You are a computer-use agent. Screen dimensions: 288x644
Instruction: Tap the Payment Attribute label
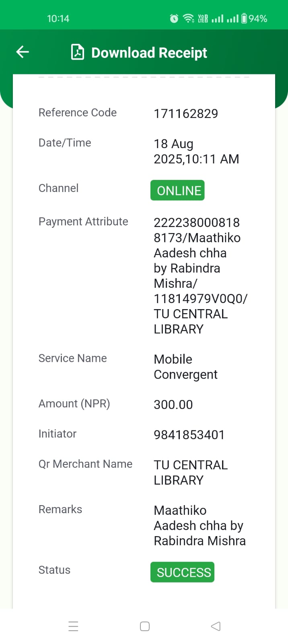tap(83, 221)
